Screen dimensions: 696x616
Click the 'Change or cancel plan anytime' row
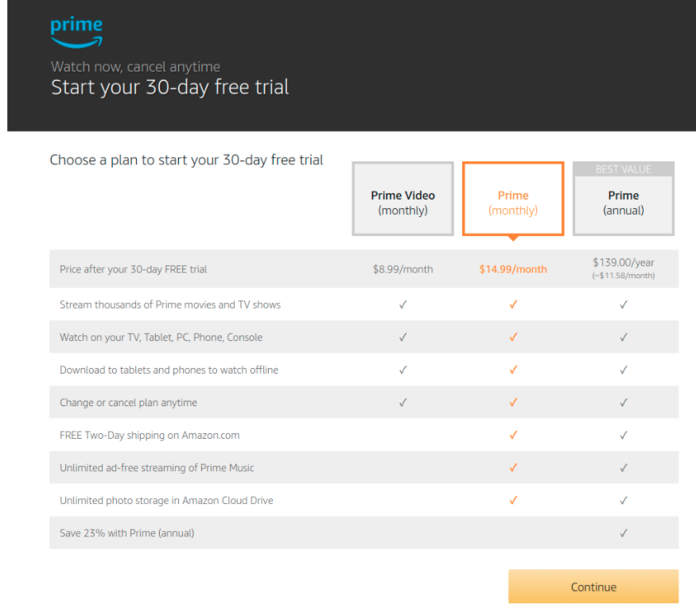coord(130,402)
